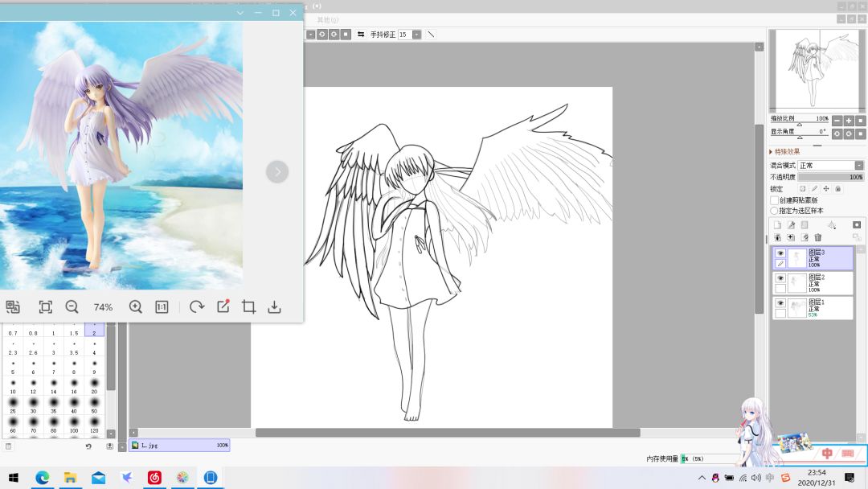Open the edit icon in the image viewer
868x489 pixels.
pyautogui.click(x=223, y=306)
